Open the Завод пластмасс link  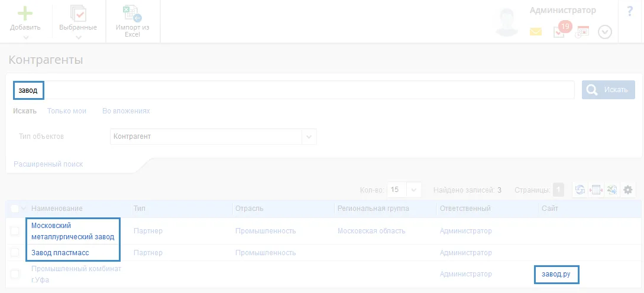(60, 252)
